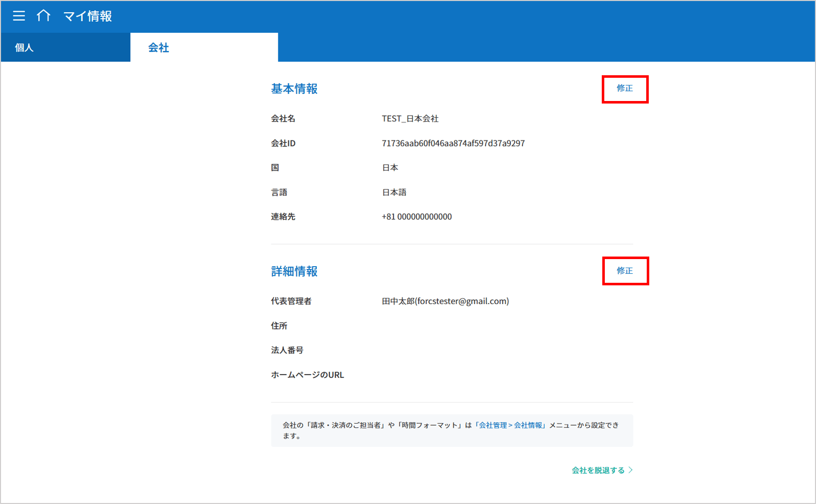The image size is (816, 504).
Task: Switch to the 個人 tab
Action: [24, 47]
